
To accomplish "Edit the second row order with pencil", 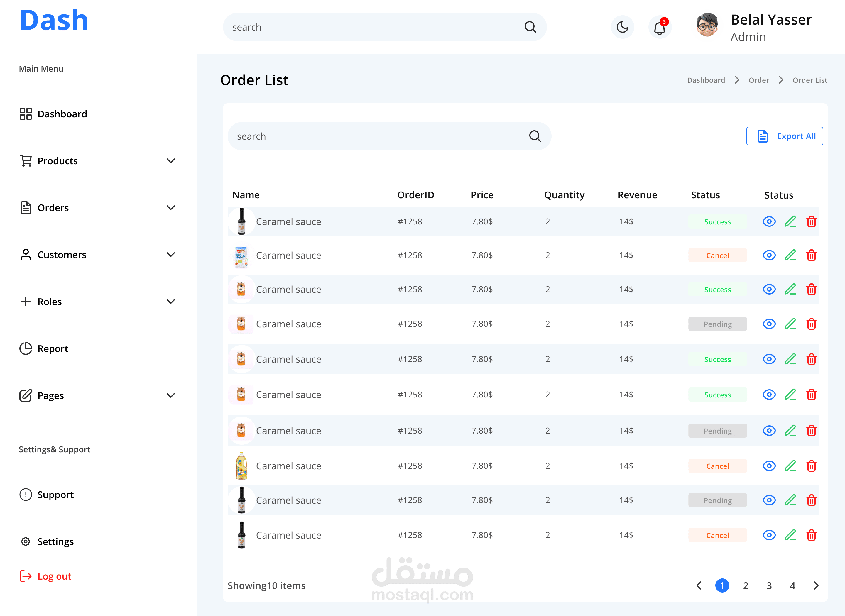I will coord(790,255).
